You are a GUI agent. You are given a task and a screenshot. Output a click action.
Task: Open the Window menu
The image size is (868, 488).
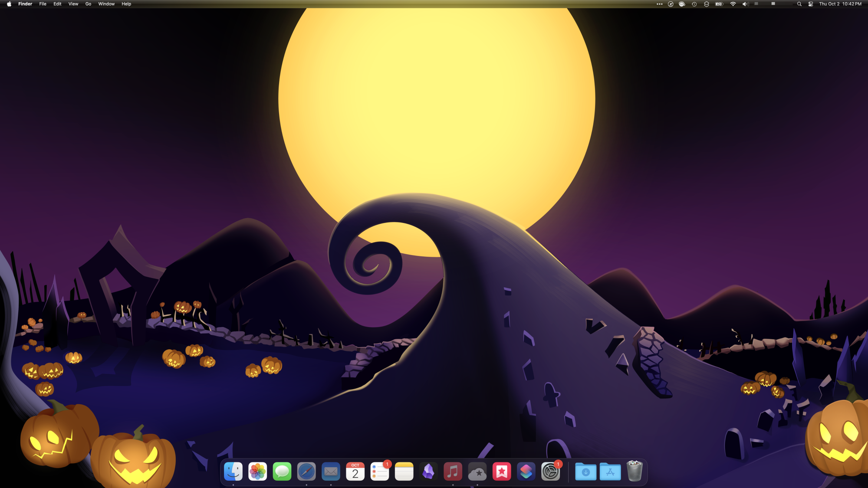tap(106, 4)
